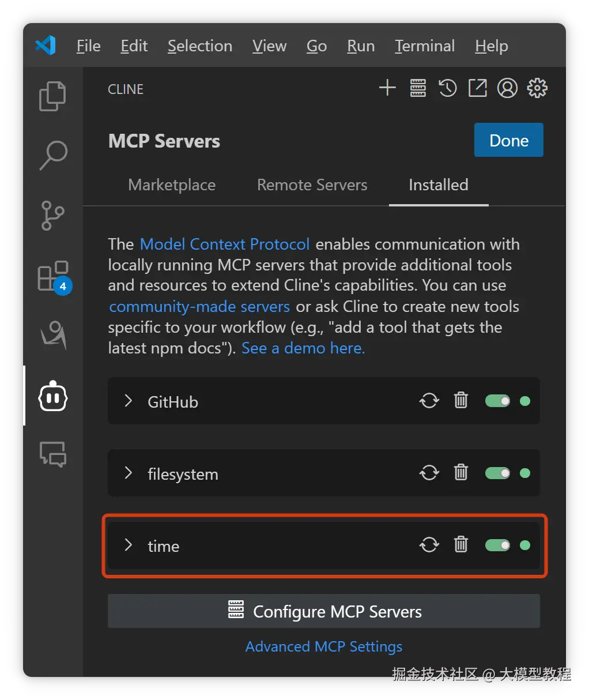This screenshot has width=589, height=700.
Task: Delete the GitHub MCP server
Action: tap(461, 400)
